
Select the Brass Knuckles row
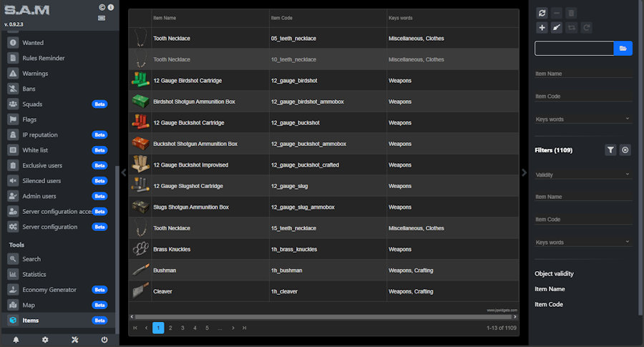point(323,249)
